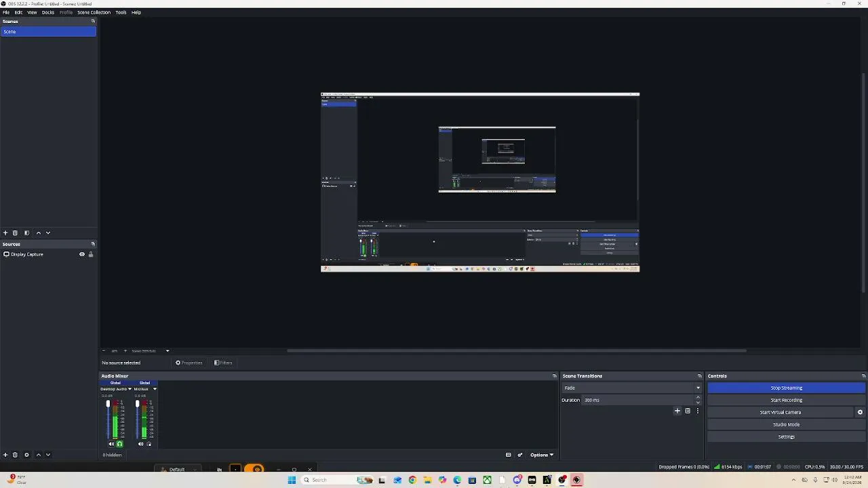Add a configurable transition with plus icon

[x=677, y=411]
